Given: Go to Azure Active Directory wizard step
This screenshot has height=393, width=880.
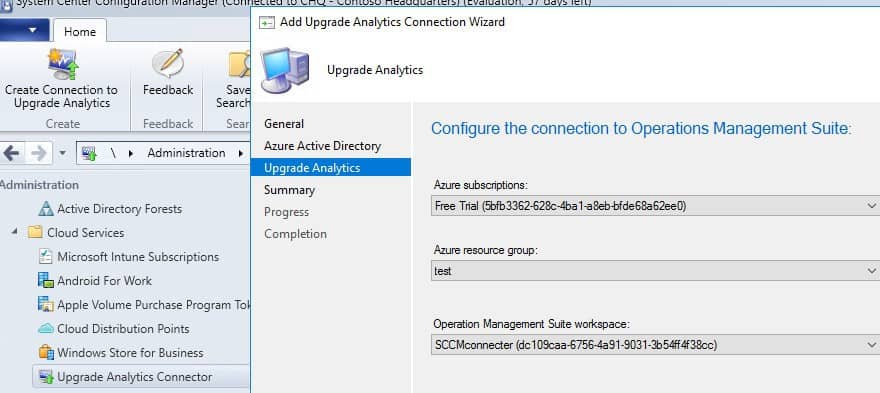Looking at the screenshot, I should pyautogui.click(x=322, y=146).
